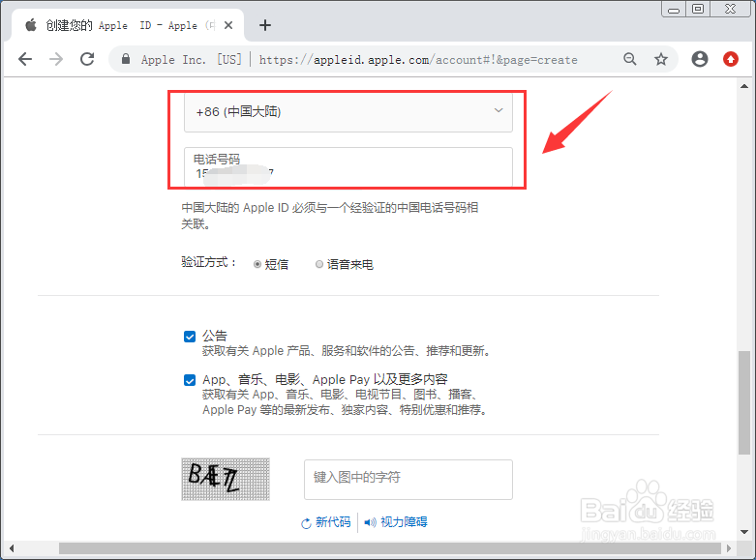Click the vertical scrollbar up arrow

(744, 86)
